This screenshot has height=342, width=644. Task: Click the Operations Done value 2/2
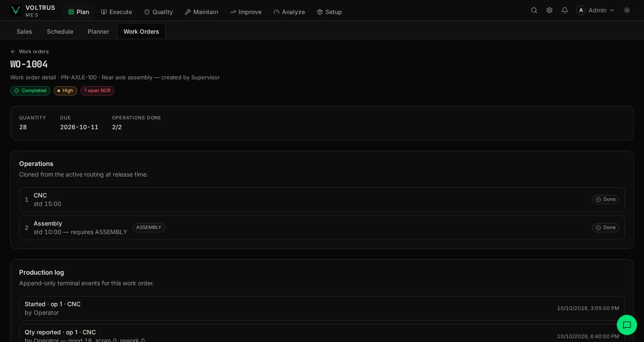pyautogui.click(x=117, y=127)
